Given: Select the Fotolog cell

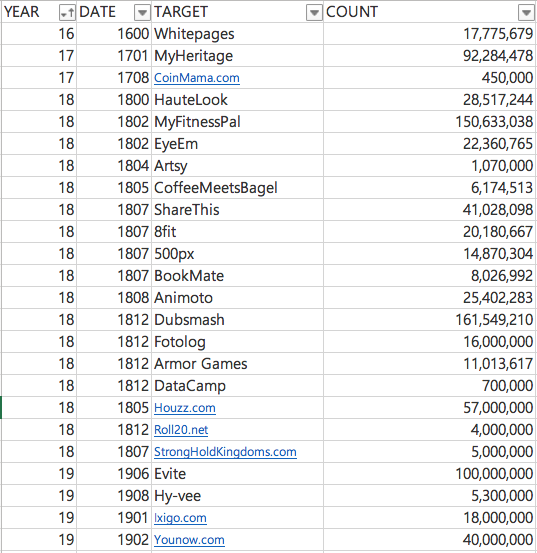Looking at the screenshot, I should click(238, 342).
